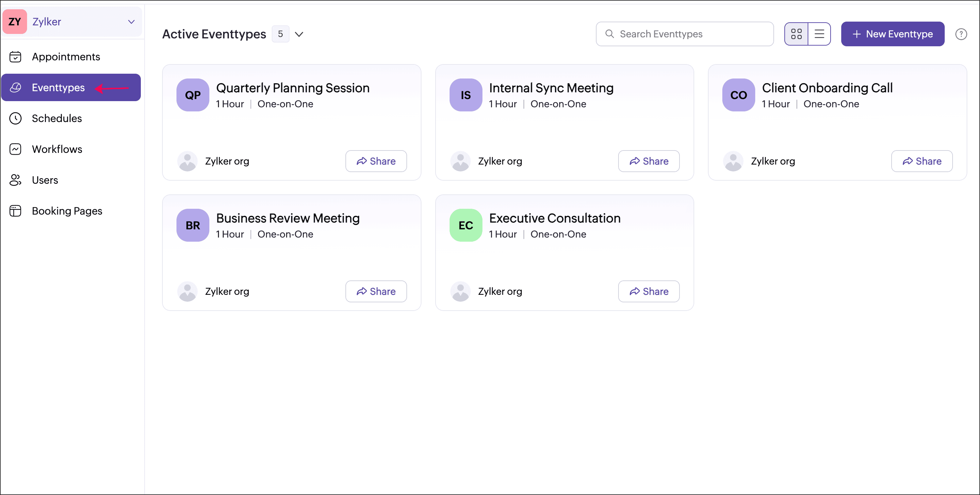
Task: Share the Client Onboarding Call eventtype
Action: (921, 161)
